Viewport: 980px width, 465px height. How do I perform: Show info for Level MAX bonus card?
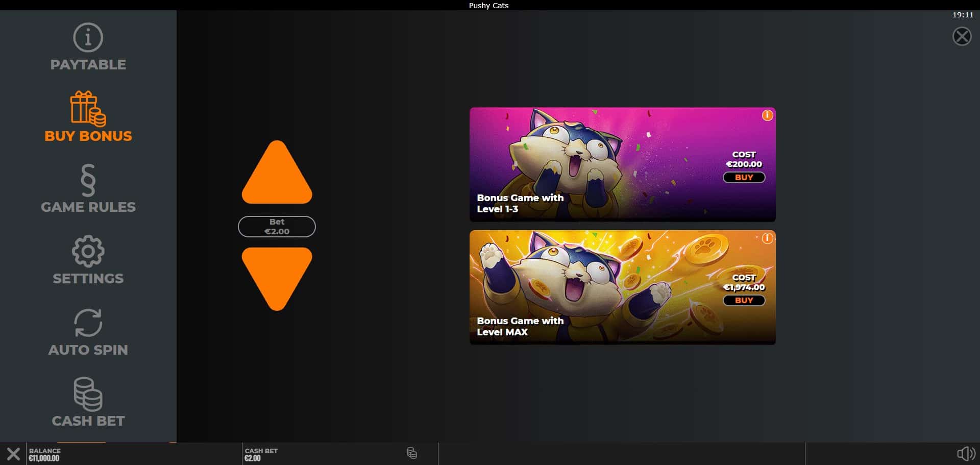[767, 238]
